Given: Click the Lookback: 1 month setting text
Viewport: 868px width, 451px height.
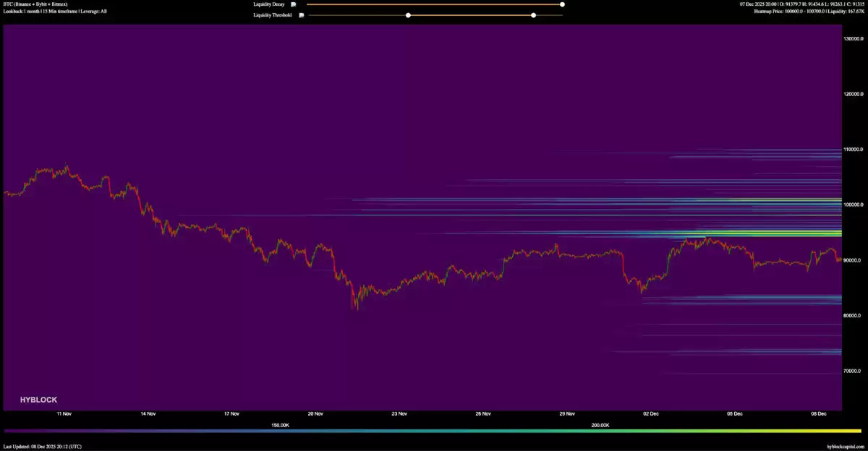Looking at the screenshot, I should tap(20, 11).
